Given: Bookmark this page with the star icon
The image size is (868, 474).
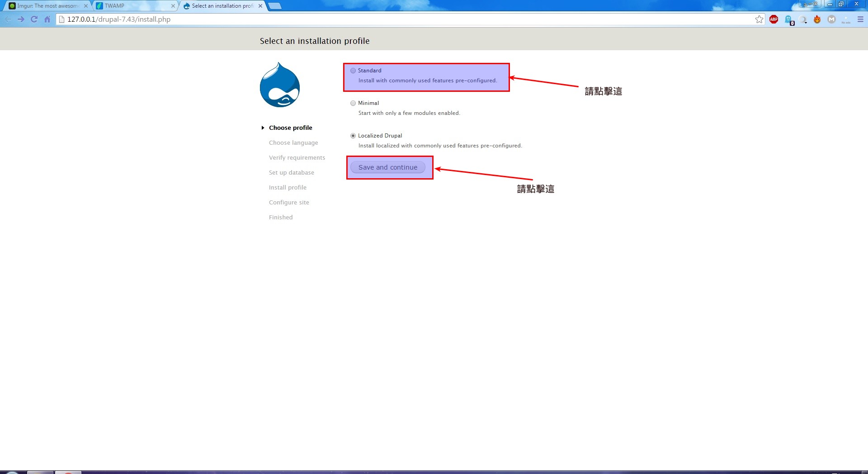Looking at the screenshot, I should [x=759, y=19].
